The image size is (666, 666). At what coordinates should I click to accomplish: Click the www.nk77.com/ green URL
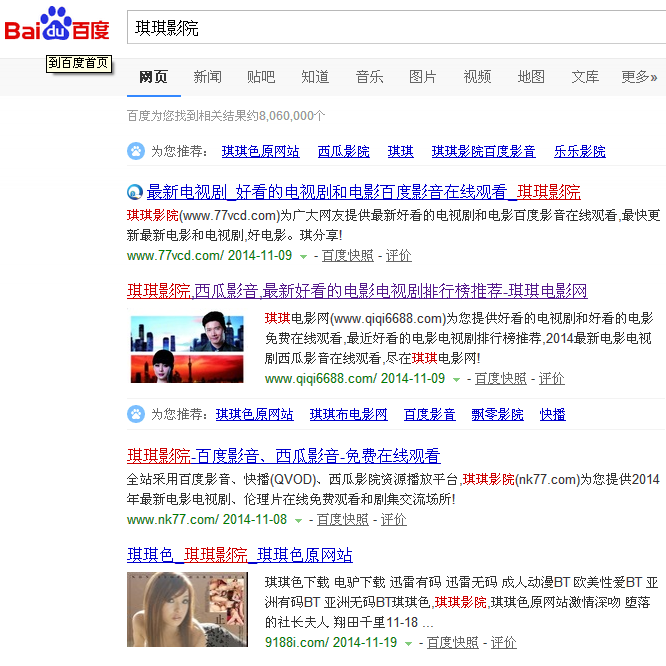tap(172, 520)
